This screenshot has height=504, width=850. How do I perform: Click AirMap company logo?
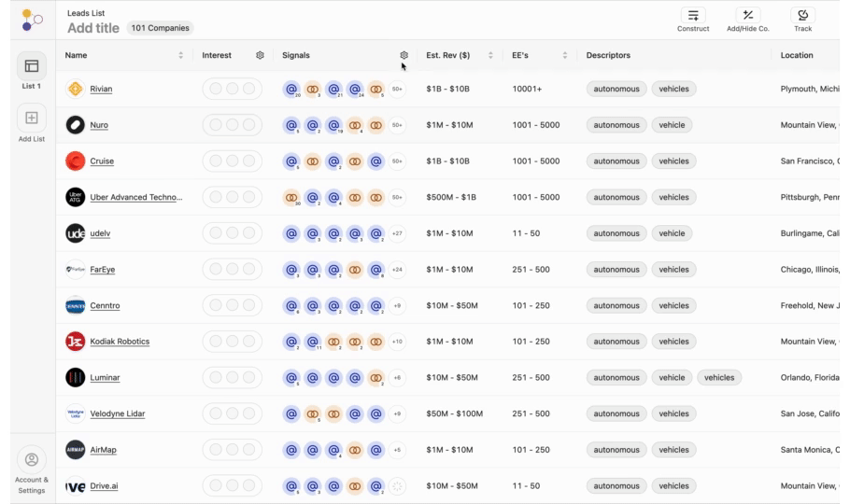76,450
